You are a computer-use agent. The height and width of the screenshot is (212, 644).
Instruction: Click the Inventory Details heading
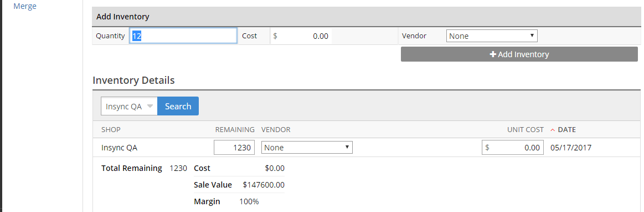tap(133, 80)
